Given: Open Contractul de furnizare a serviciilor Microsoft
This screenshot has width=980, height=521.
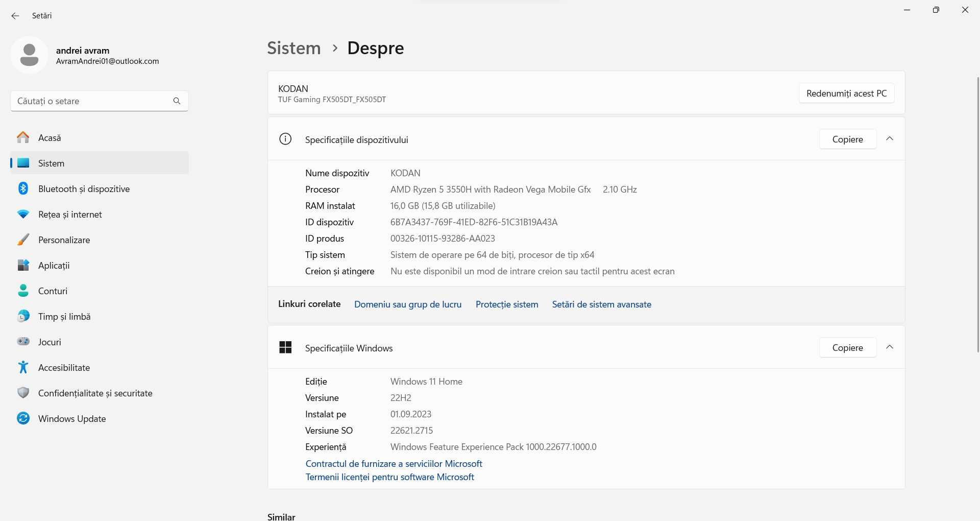Looking at the screenshot, I should pyautogui.click(x=394, y=464).
